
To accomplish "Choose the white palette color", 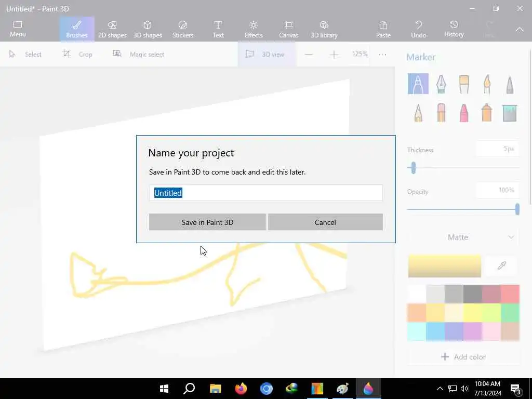I will pyautogui.click(x=417, y=294).
